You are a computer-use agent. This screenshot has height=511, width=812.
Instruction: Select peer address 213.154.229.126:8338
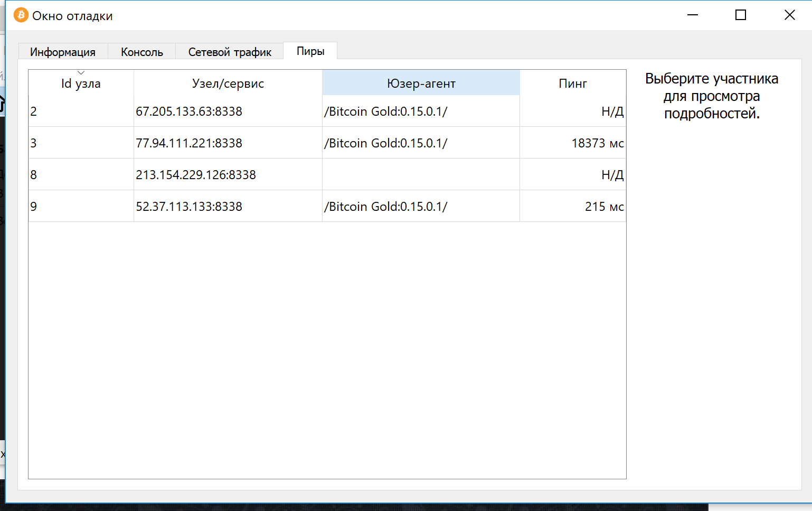click(196, 175)
